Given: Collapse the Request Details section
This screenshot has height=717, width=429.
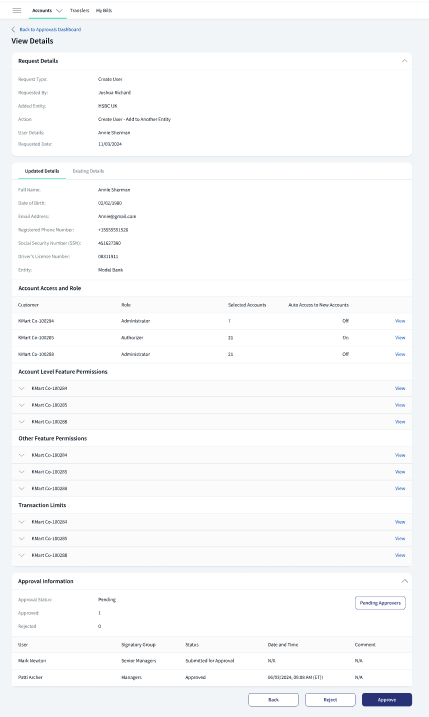Looking at the screenshot, I should 404,61.
